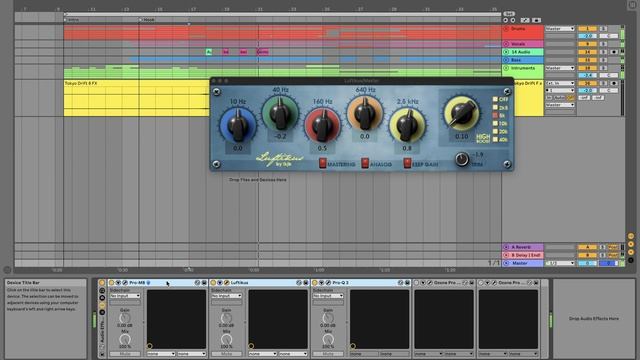Open Pro-Q 3 Sidechain No Input dropdown
This screenshot has width=640, height=360.
tap(328, 296)
